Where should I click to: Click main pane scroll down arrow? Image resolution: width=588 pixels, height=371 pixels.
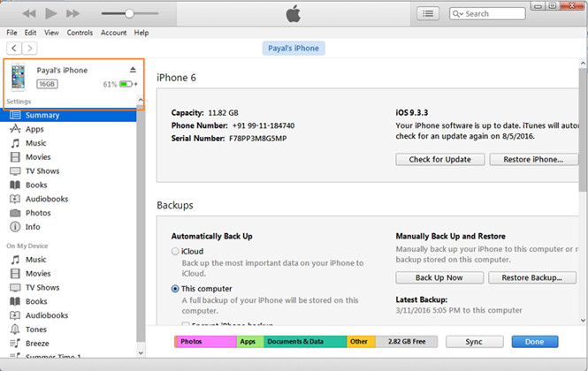pyautogui.click(x=583, y=321)
